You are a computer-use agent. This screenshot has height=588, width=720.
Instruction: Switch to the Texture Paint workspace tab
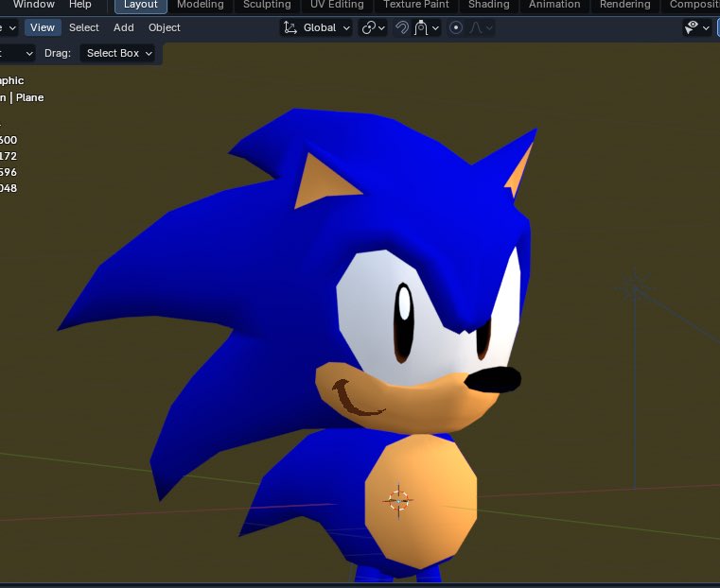(x=416, y=5)
